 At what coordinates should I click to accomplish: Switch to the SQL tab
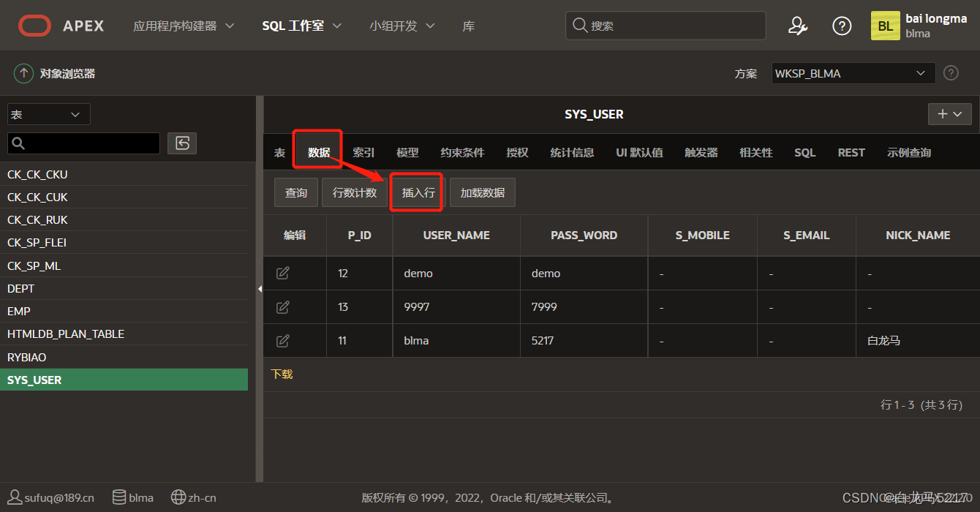tap(805, 152)
